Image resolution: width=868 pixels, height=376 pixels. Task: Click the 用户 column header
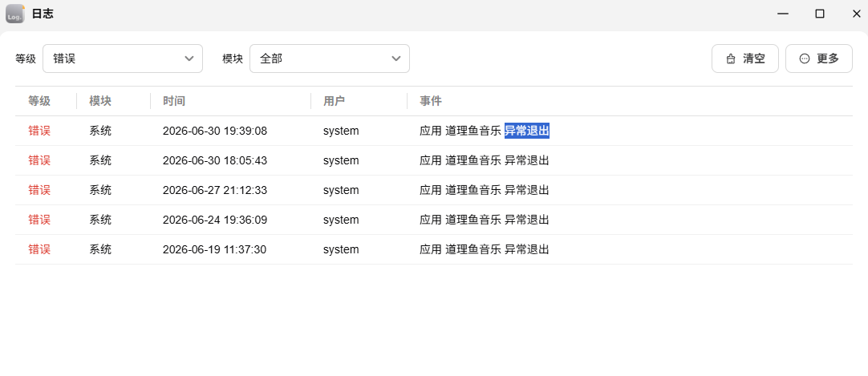point(335,101)
